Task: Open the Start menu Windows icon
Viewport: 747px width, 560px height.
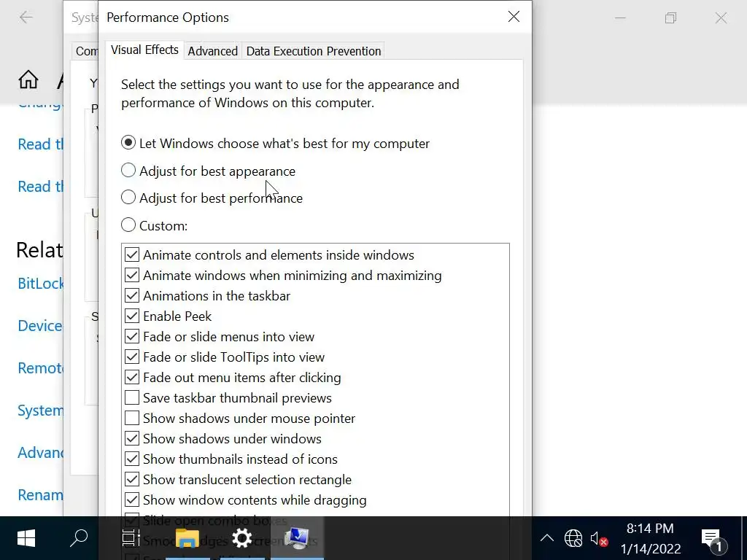Action: click(x=26, y=539)
